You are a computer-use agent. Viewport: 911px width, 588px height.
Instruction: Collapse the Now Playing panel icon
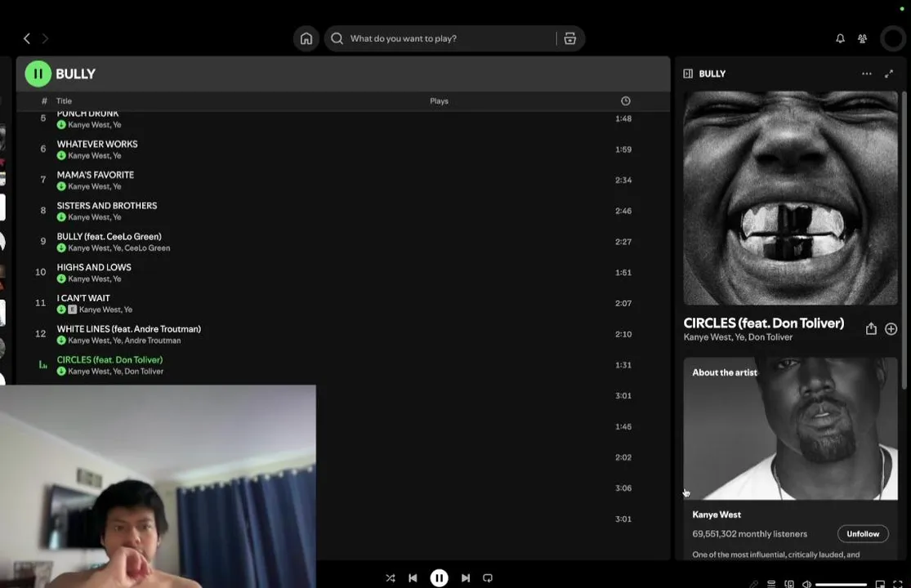[688, 73]
